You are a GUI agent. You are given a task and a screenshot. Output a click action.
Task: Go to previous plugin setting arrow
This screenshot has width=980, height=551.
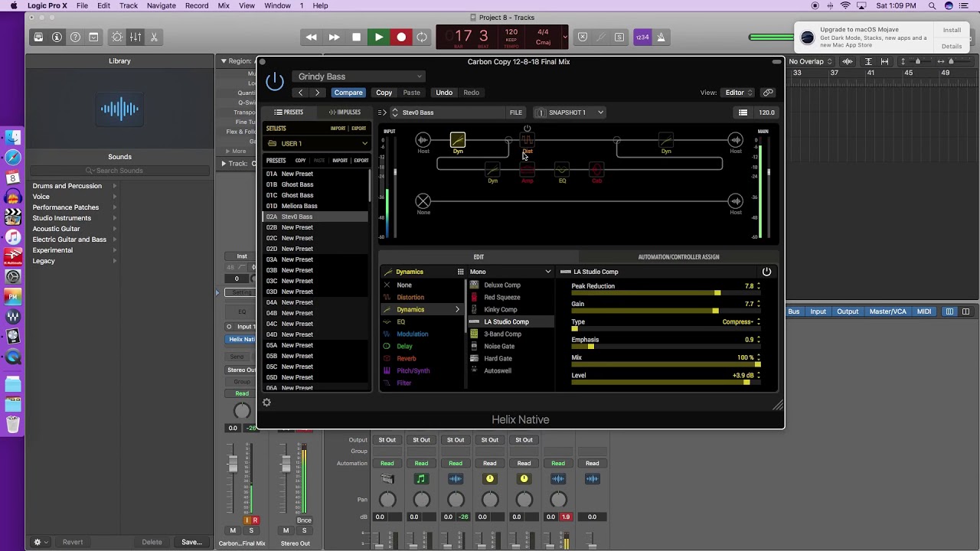300,93
